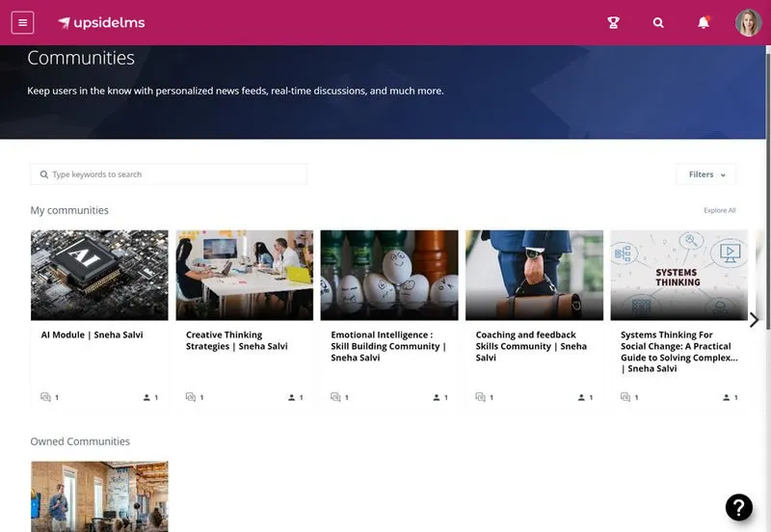Open Emotional Intelligence Skill Building Community title

[x=388, y=346]
